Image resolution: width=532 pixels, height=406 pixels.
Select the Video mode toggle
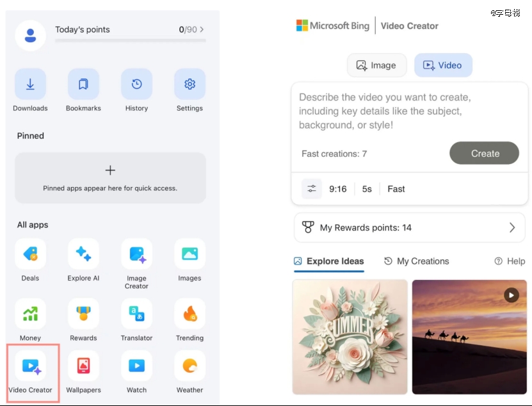coord(442,65)
